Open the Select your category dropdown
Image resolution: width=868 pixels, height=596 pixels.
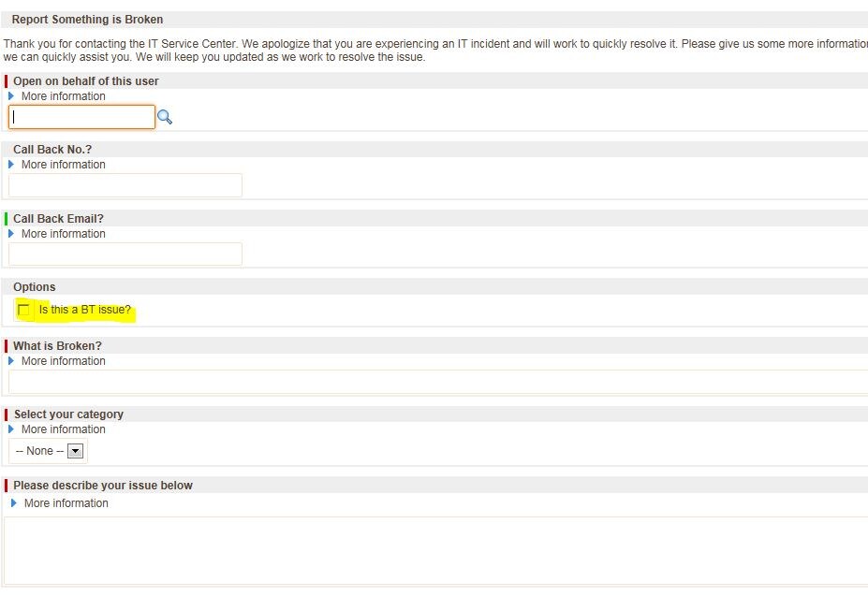point(47,450)
